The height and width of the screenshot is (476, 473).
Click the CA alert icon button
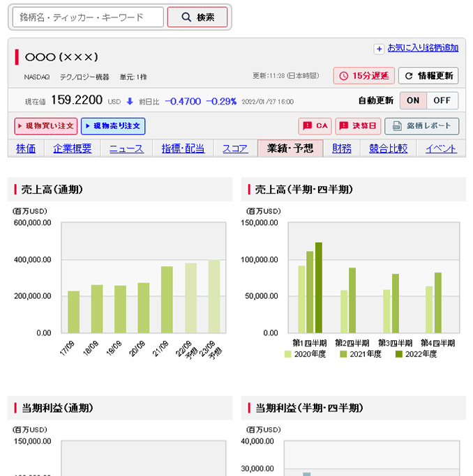click(315, 126)
